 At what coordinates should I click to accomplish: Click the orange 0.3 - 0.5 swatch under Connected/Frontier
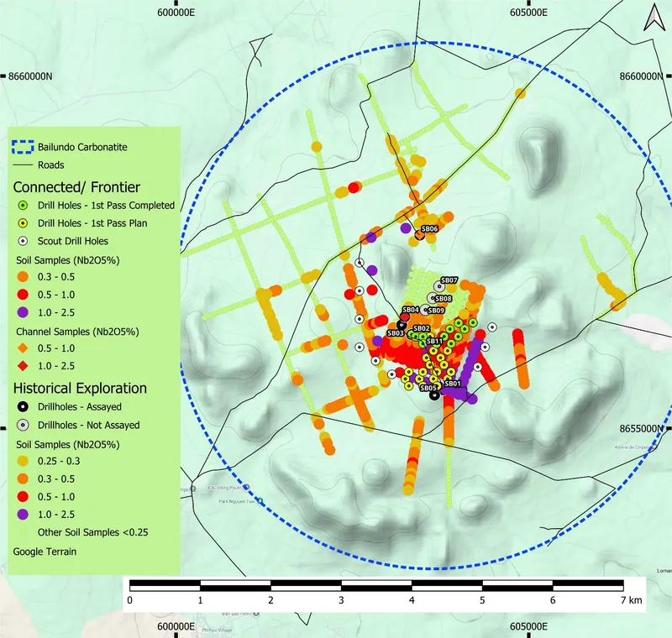[x=23, y=277]
